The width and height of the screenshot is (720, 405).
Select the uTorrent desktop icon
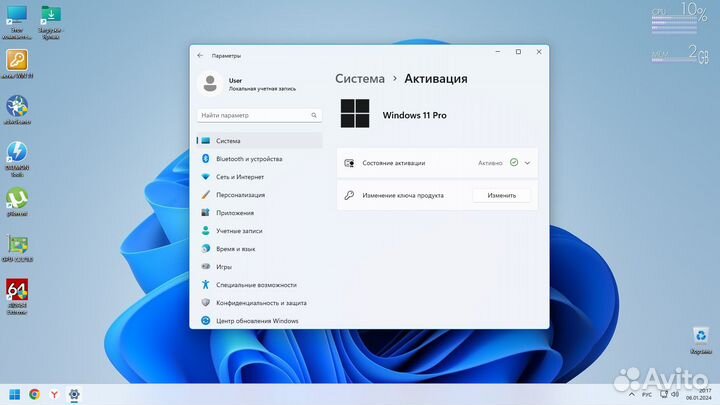[x=17, y=202]
